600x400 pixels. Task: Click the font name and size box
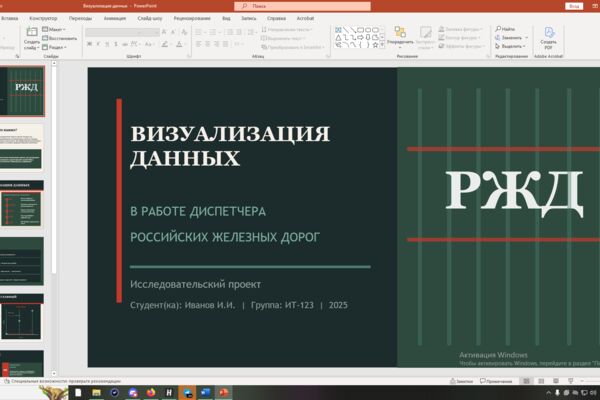coord(122,32)
